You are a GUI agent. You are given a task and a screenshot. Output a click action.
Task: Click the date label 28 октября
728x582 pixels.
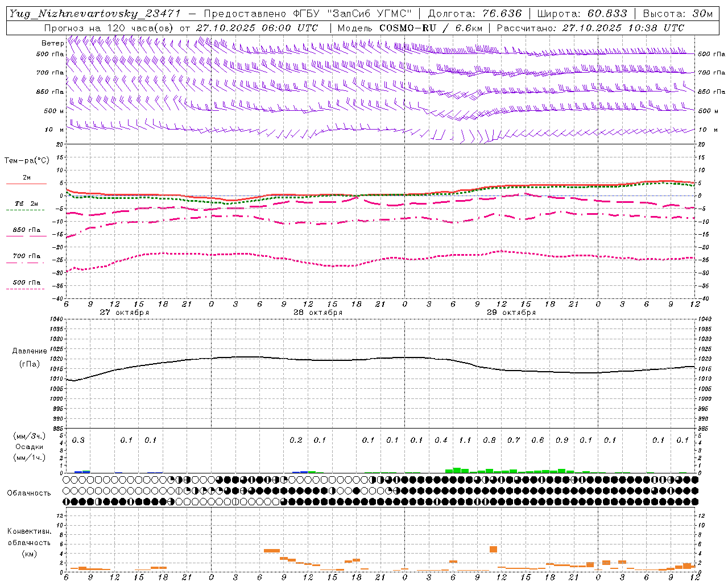coord(318,313)
